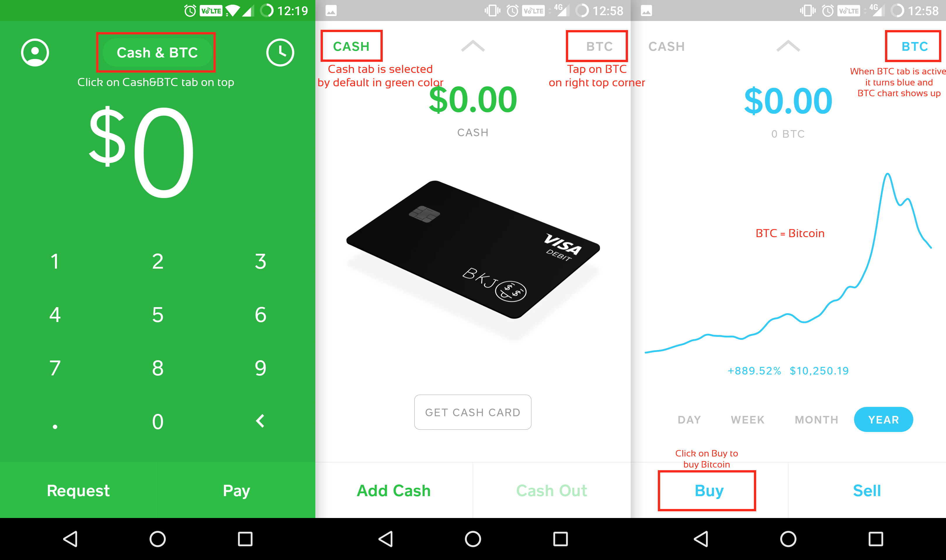The width and height of the screenshot is (946, 560).
Task: Tap the WEEK time range selector
Action: [x=748, y=419]
